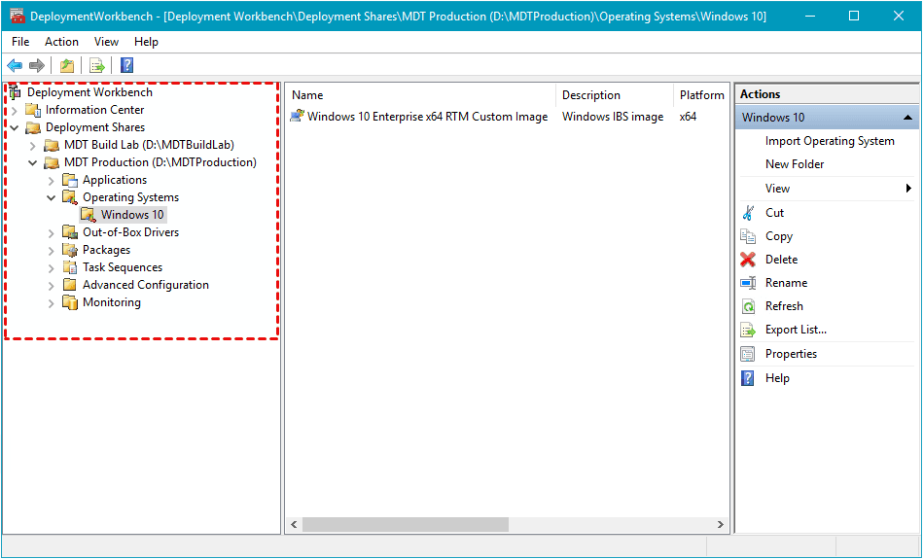Click the Properties icon in Actions pane
The image size is (924, 560).
coord(748,354)
